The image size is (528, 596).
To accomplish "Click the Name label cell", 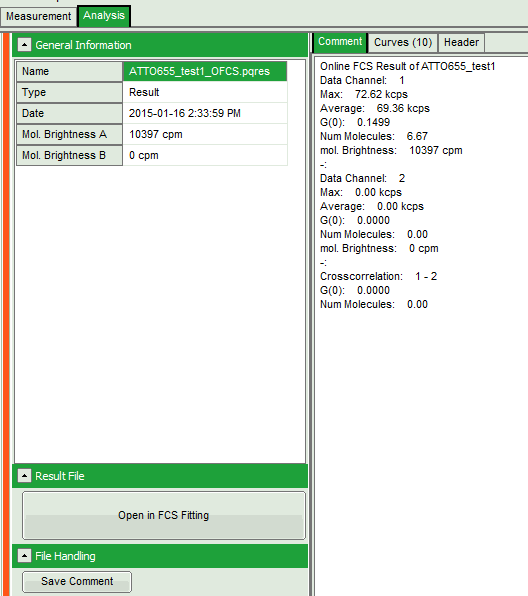I will point(70,71).
